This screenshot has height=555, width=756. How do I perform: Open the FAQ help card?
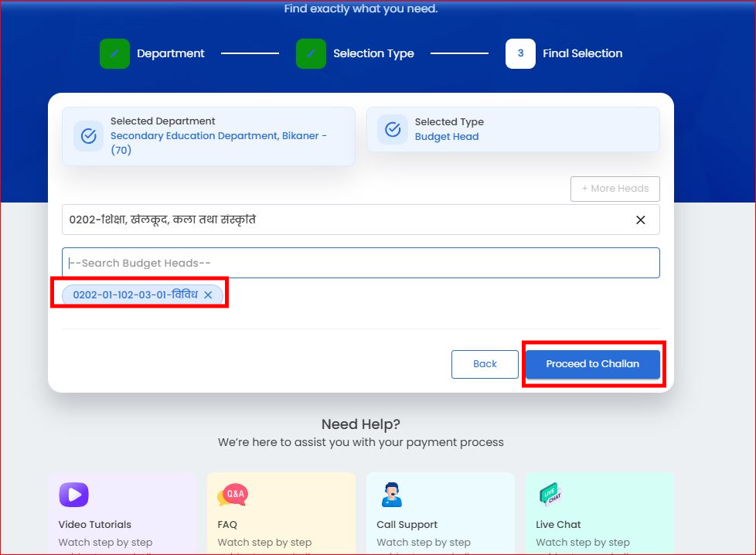coord(281,514)
